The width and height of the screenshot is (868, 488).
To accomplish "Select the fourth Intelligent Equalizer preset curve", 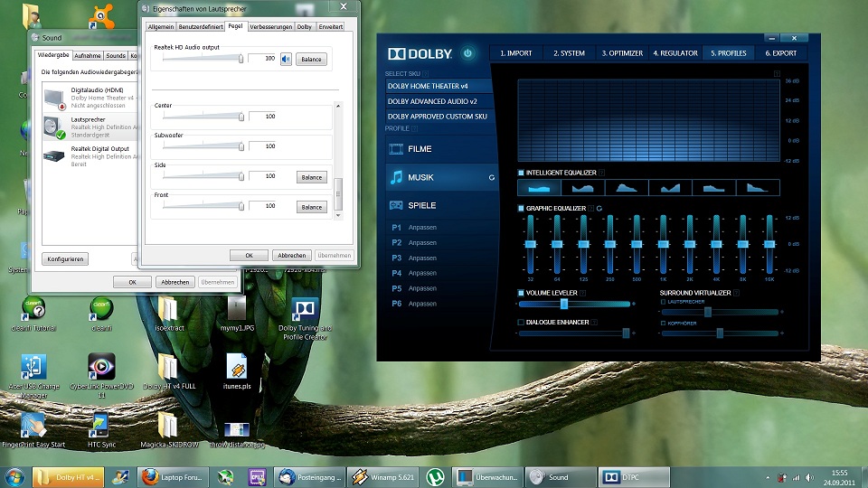I will [670, 188].
